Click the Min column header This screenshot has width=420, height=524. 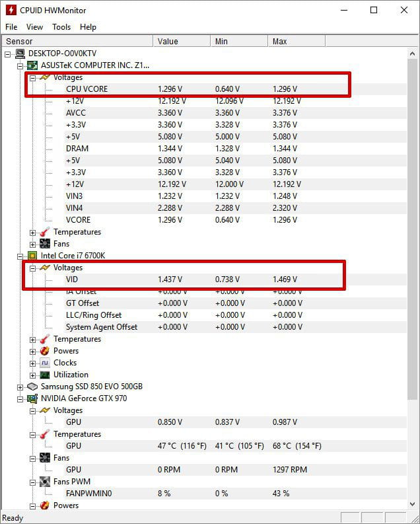click(x=239, y=41)
